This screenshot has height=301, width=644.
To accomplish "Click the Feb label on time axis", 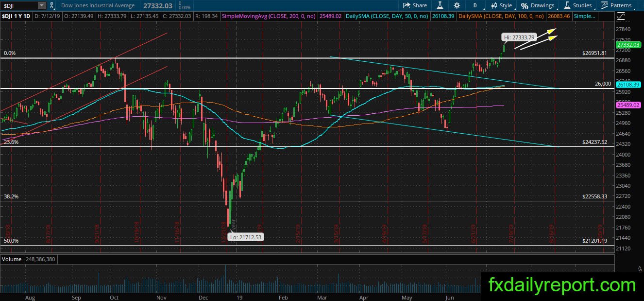I will [x=283, y=297].
